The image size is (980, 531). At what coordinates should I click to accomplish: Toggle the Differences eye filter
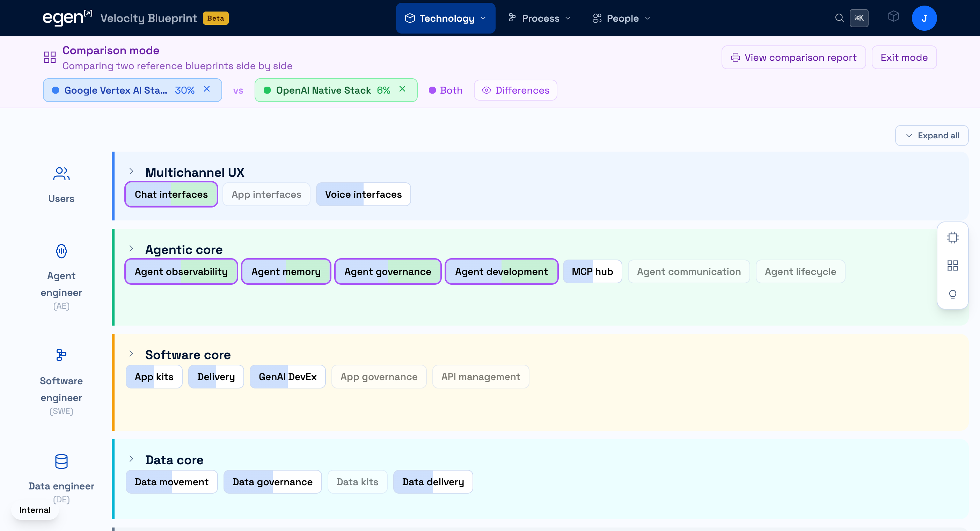515,90
